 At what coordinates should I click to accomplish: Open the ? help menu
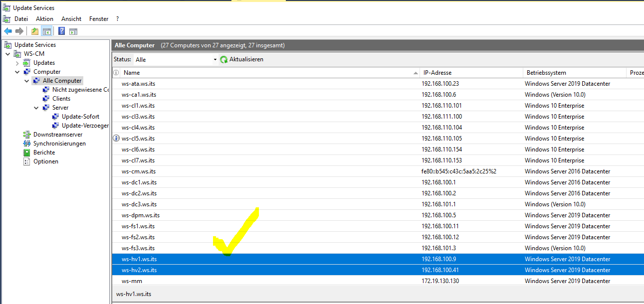click(117, 19)
